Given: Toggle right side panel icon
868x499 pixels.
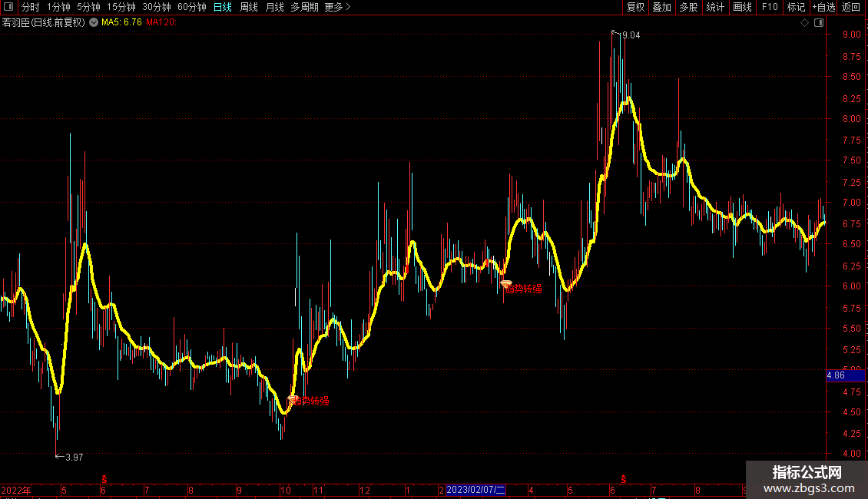Looking at the screenshot, I should (819, 23).
